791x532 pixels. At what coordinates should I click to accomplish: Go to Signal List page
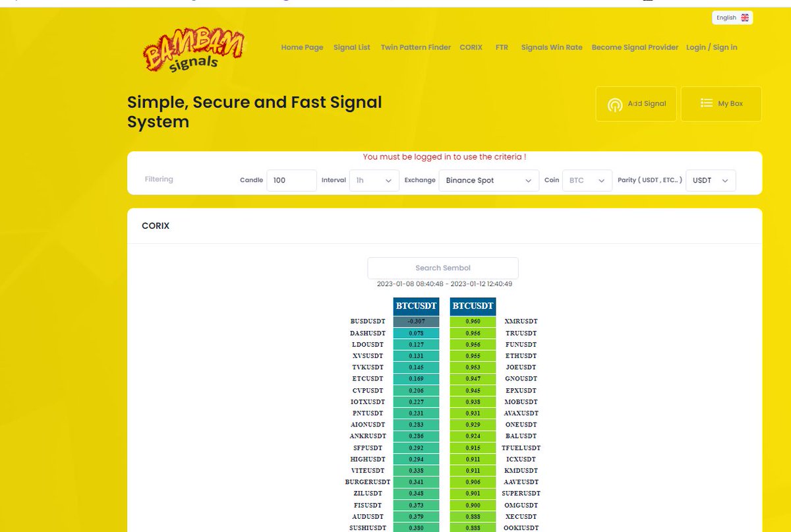352,47
